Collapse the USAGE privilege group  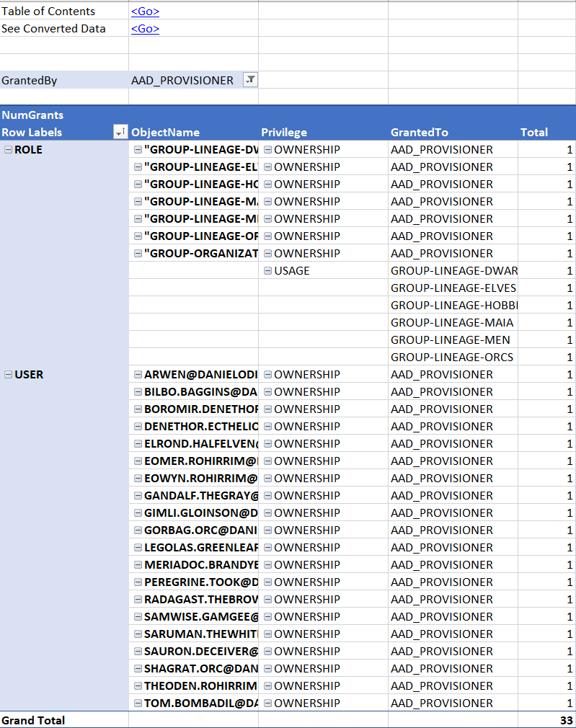coord(267,271)
